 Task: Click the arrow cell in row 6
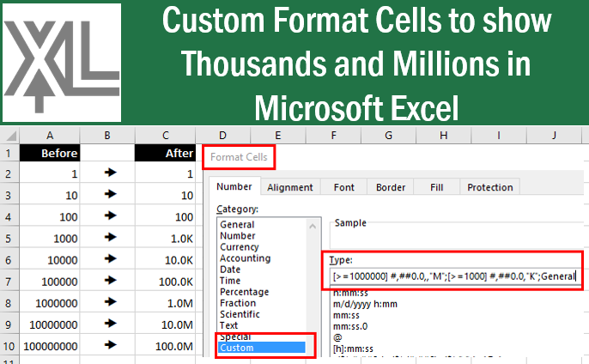point(107,259)
